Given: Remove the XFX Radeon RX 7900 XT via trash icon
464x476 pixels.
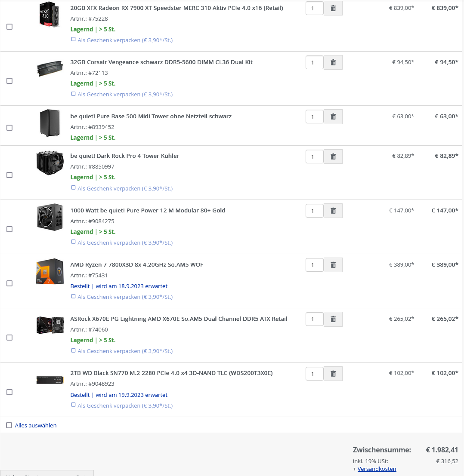Looking at the screenshot, I should tap(333, 8).
